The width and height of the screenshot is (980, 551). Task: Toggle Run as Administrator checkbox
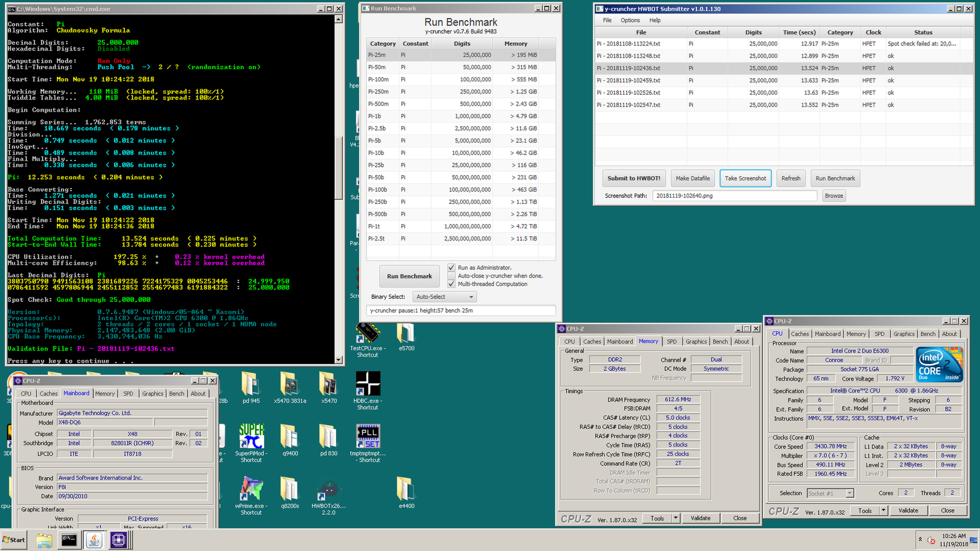coord(451,267)
